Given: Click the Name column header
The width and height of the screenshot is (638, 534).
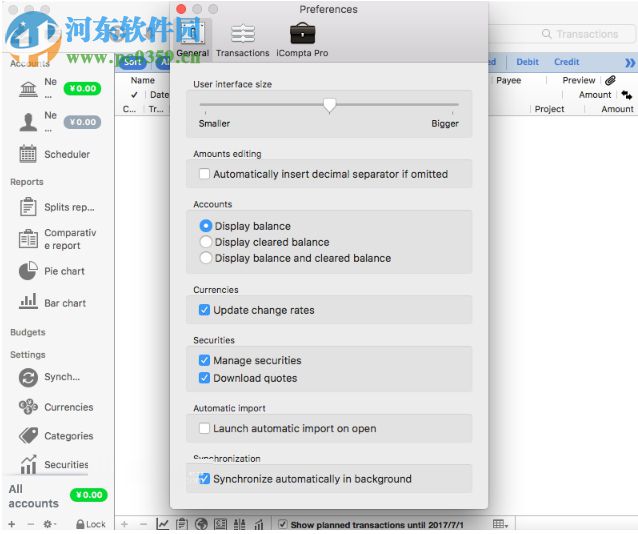Looking at the screenshot, I should tap(142, 80).
